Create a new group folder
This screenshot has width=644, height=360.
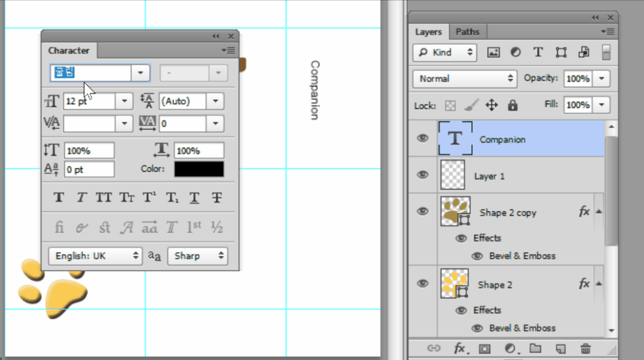pyautogui.click(x=535, y=348)
